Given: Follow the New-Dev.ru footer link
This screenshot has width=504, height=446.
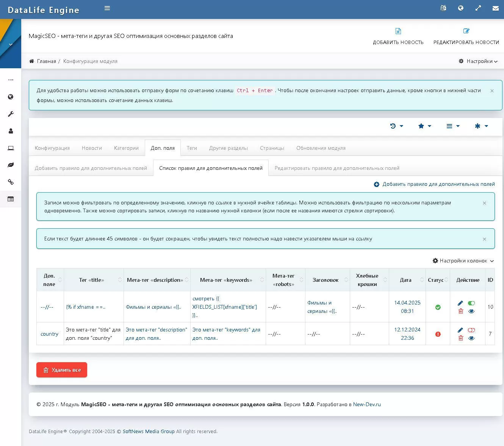Looking at the screenshot, I should coord(367,404).
